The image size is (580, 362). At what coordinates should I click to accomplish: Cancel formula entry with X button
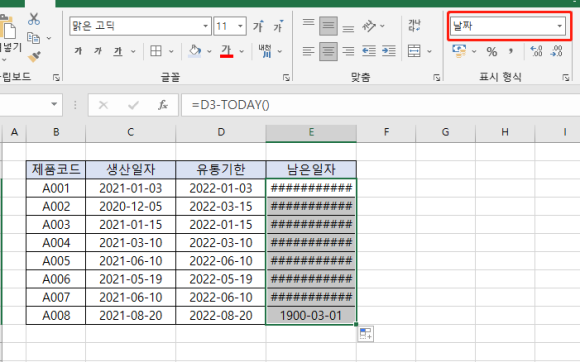click(103, 105)
